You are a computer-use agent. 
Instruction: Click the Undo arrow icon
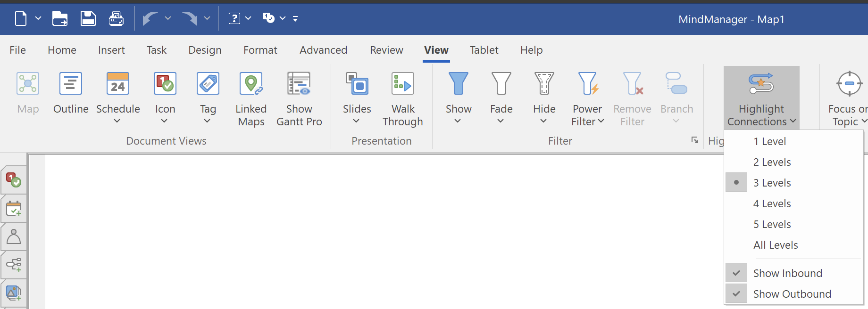(150, 19)
